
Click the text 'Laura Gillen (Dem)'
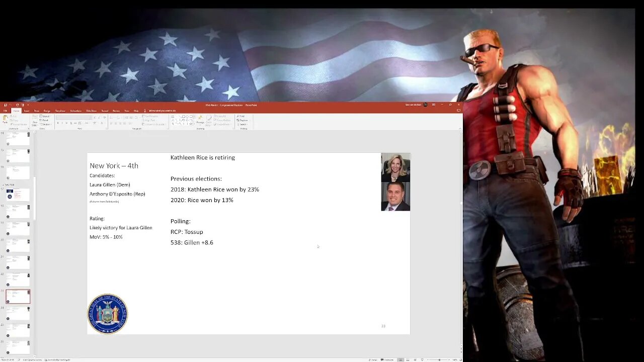[x=110, y=185]
